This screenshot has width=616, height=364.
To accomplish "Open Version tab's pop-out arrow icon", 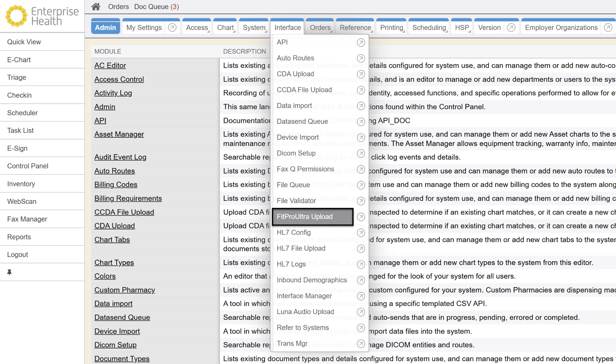I will [x=511, y=28].
